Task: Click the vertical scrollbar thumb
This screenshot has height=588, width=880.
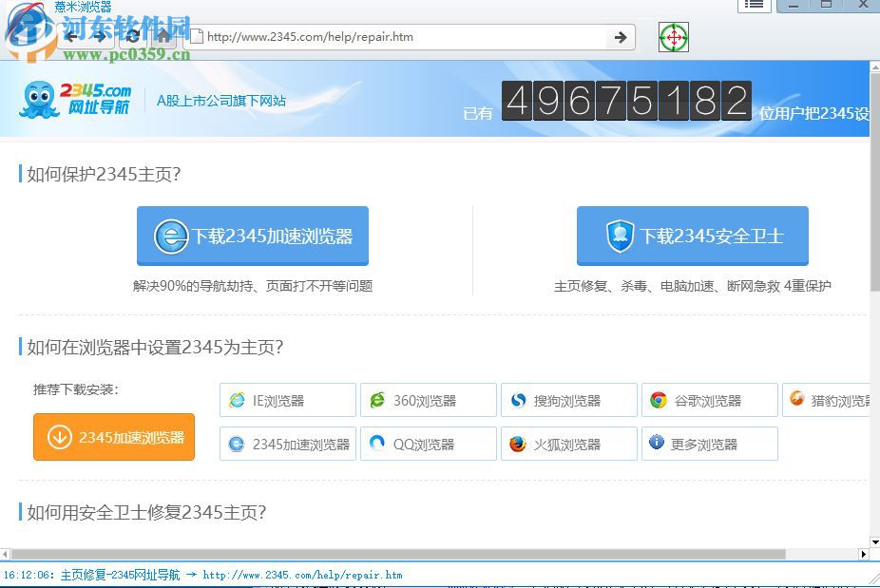Action: (875, 181)
